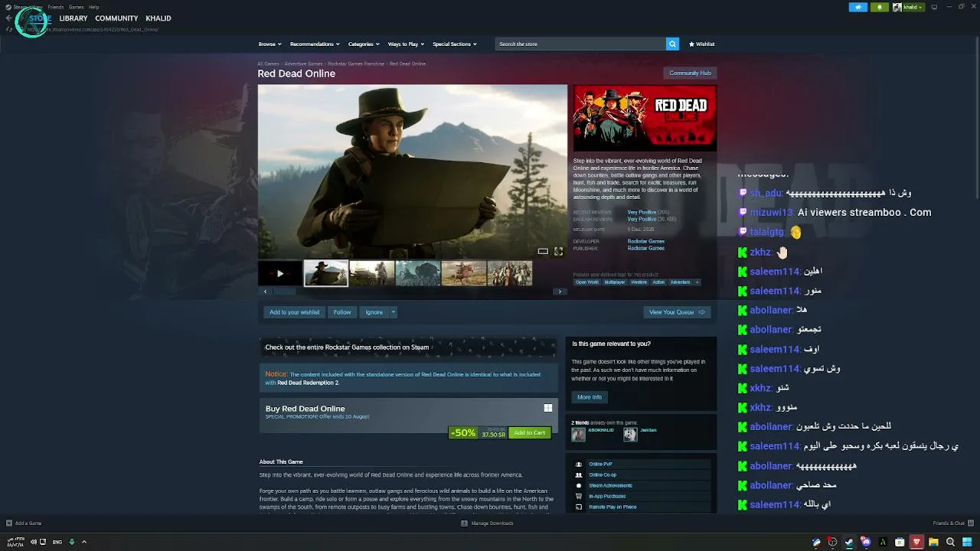Screen dimensions: 980x551
Task: Open the Brave browser taskbar icon
Action: [x=916, y=542]
